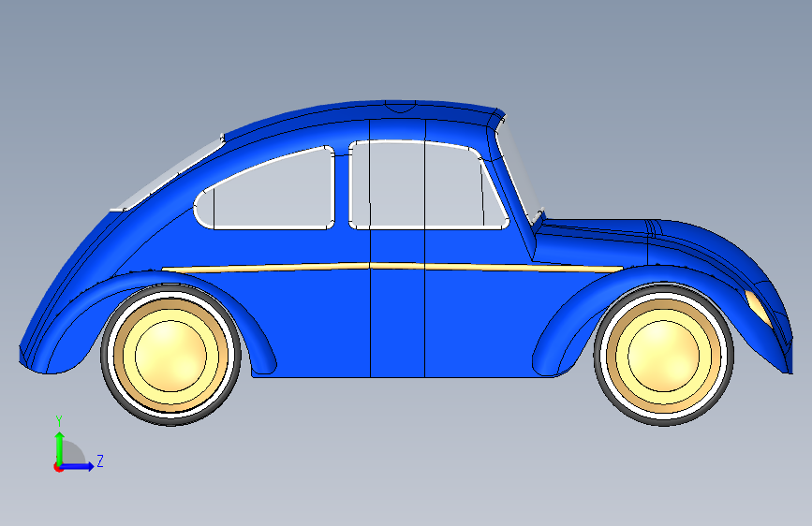This screenshot has width=812, height=526.
Task: Select the yellow headlight on the front fender
Action: tap(758, 308)
